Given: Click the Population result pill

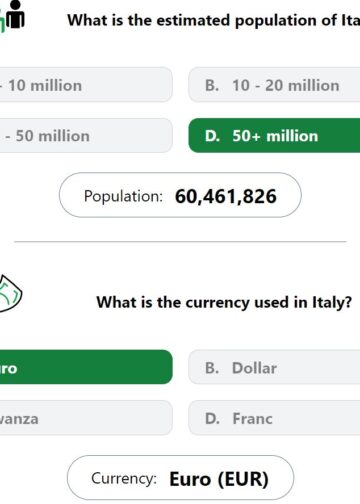Looking at the screenshot, I should [x=180, y=195].
